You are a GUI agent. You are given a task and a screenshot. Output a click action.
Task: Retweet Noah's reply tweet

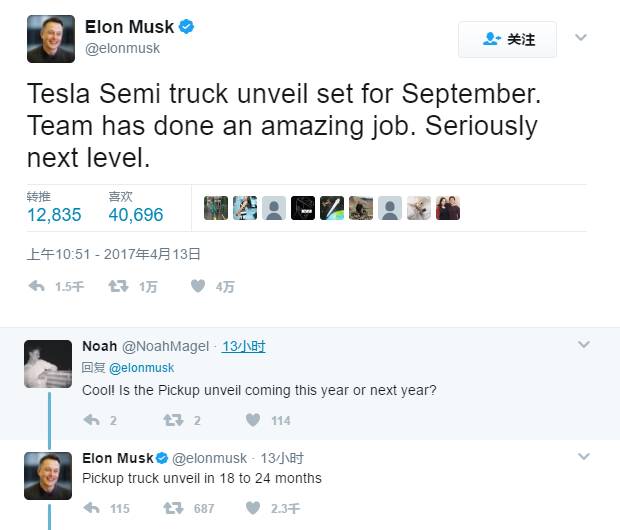(x=172, y=420)
